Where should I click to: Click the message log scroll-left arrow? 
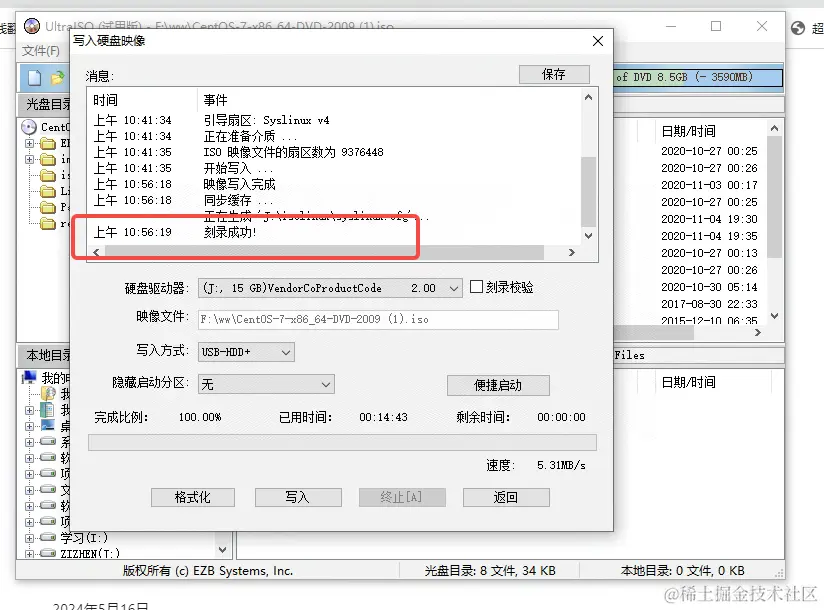[96, 253]
